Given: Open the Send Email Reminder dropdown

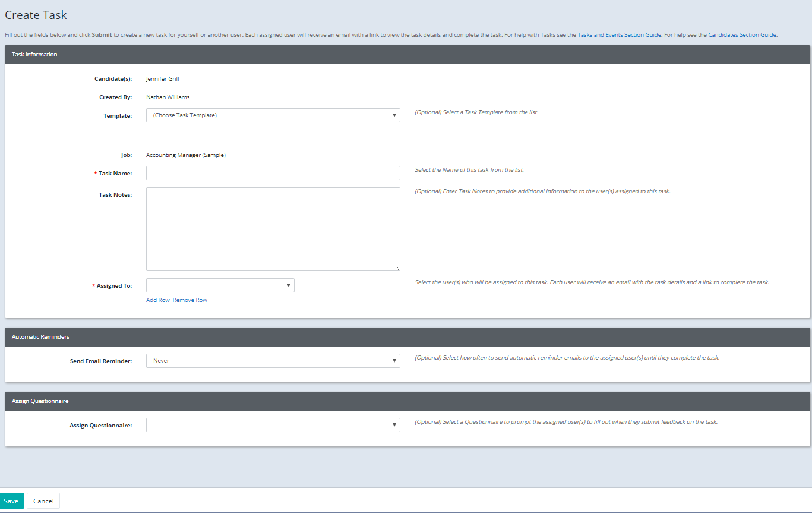Looking at the screenshot, I should coord(273,361).
